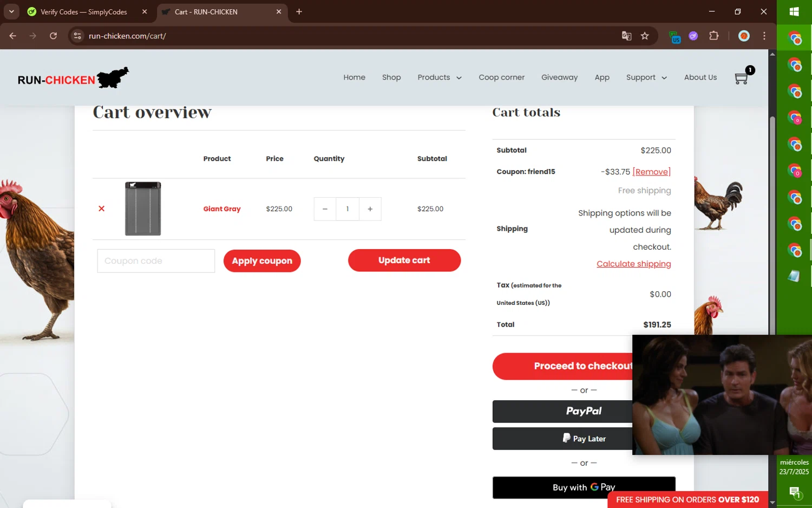The width and height of the screenshot is (812, 508).
Task: Open the Shop menu item
Action: [x=391, y=77]
